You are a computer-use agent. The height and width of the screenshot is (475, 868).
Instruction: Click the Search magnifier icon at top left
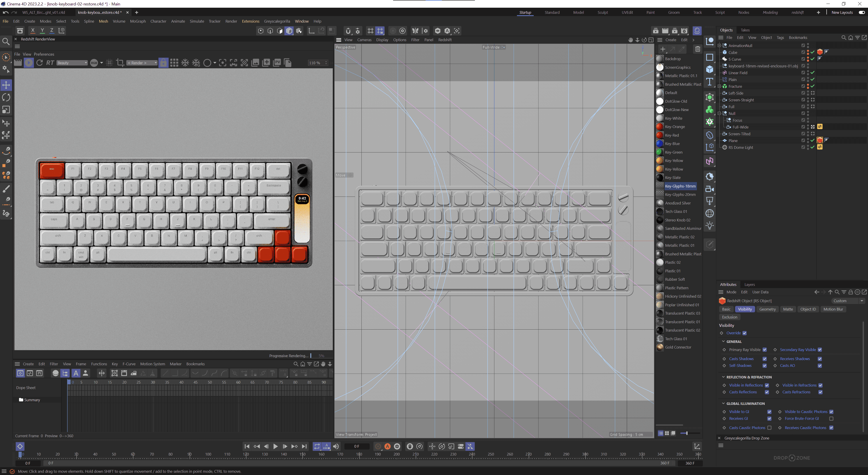click(6, 41)
